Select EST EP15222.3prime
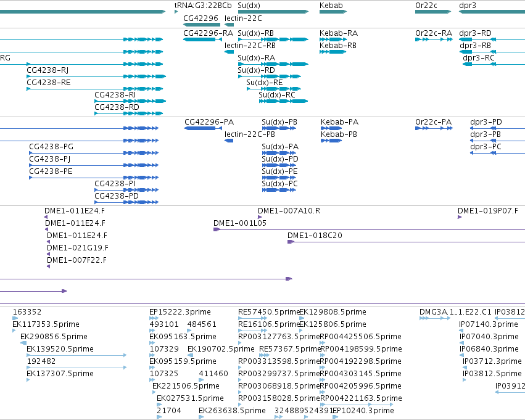 [x=154, y=318]
